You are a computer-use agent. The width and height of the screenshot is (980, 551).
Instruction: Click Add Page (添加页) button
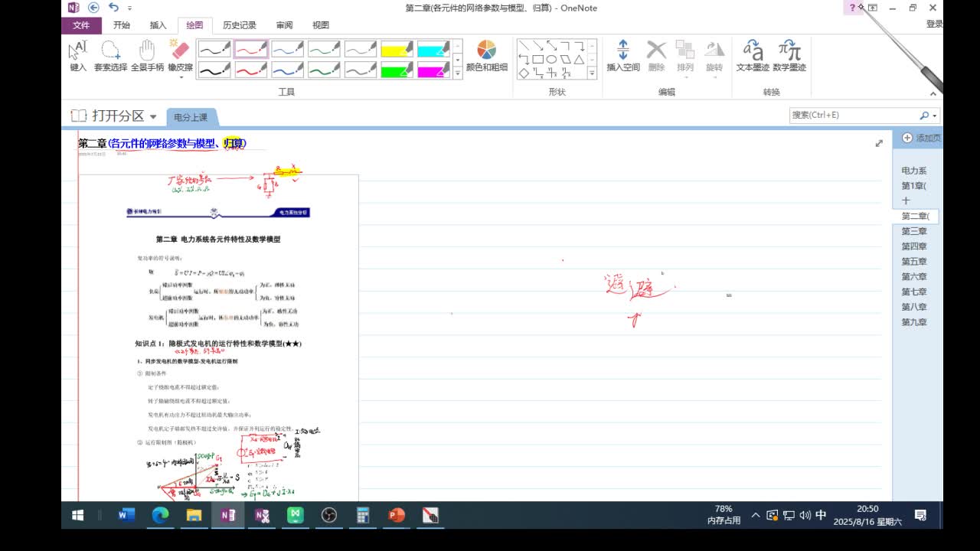(921, 138)
